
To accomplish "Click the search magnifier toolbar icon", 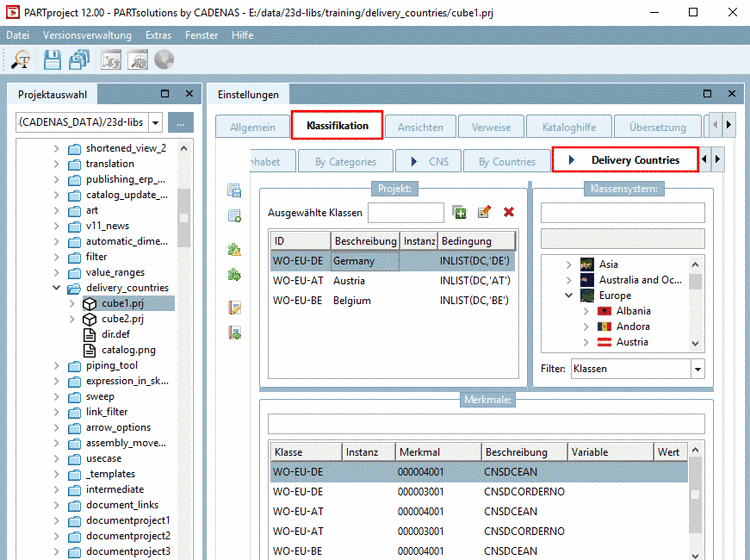I will click(22, 60).
